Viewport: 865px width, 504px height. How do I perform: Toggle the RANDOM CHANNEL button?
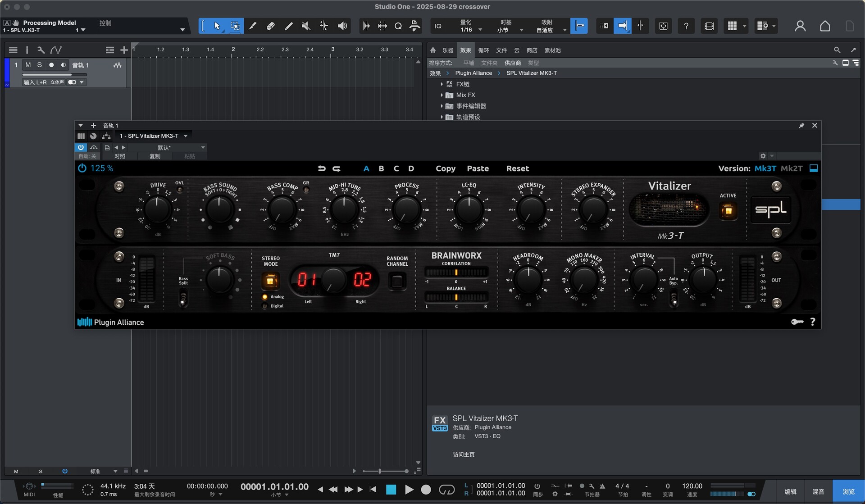tap(397, 281)
